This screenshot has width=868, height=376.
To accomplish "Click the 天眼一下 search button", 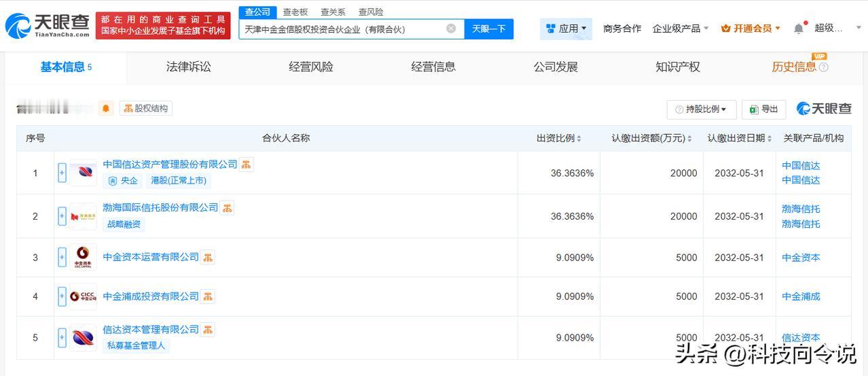I will (489, 29).
